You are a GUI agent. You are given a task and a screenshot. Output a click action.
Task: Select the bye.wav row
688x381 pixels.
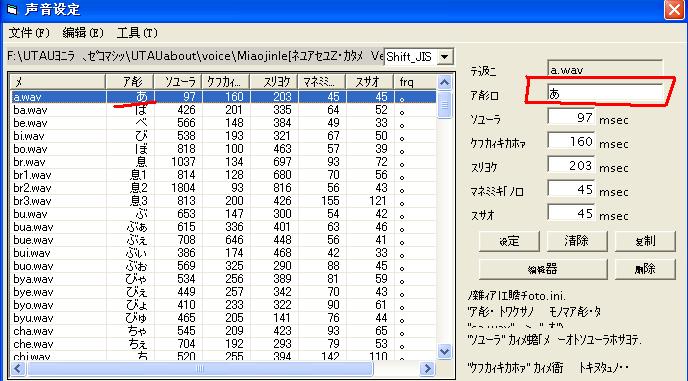[x=223, y=292]
